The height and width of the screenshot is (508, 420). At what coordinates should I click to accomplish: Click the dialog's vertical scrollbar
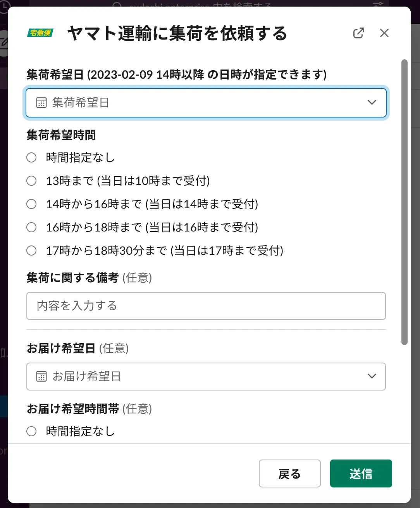[404, 202]
